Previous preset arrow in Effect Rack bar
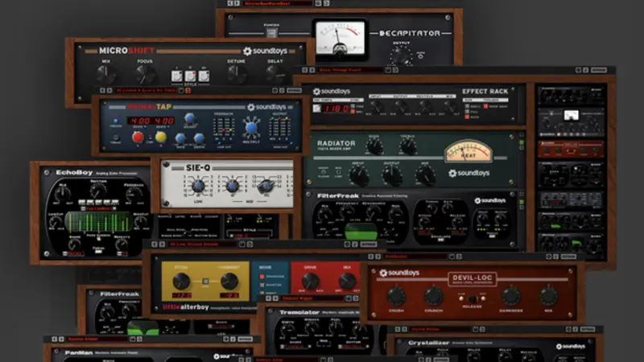The height and width of the screenshot is (362, 644). (305, 70)
